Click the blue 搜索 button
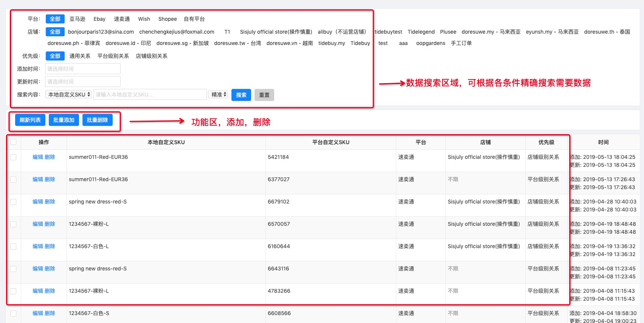This screenshot has height=323, width=644. tap(241, 95)
